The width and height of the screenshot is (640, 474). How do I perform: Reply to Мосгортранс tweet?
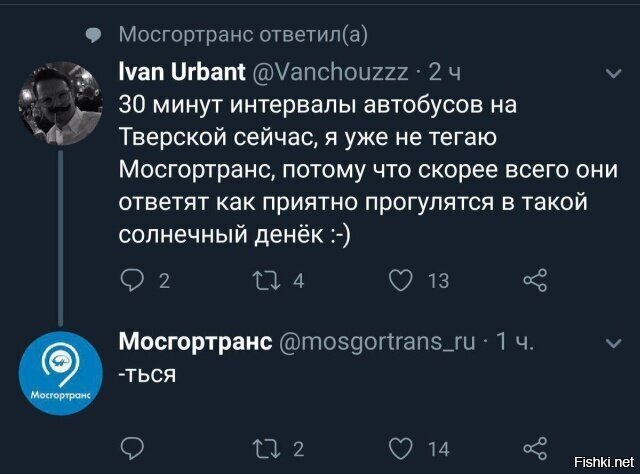click(x=133, y=446)
